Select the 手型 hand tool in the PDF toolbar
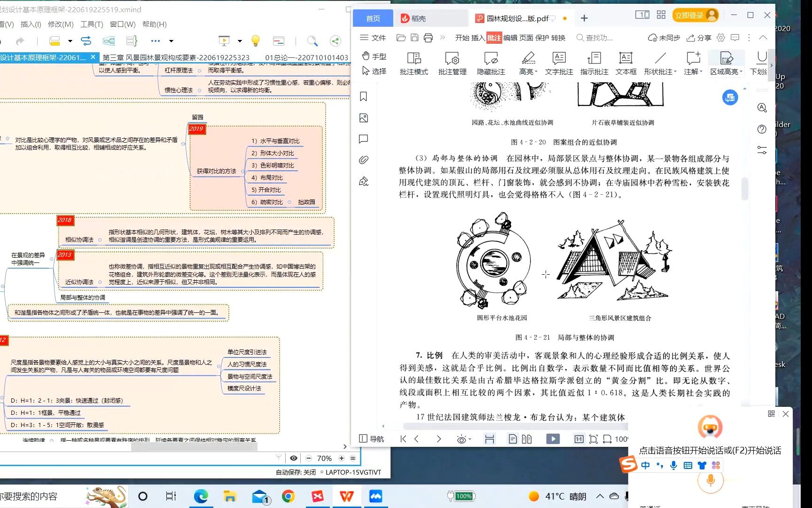 (374, 56)
